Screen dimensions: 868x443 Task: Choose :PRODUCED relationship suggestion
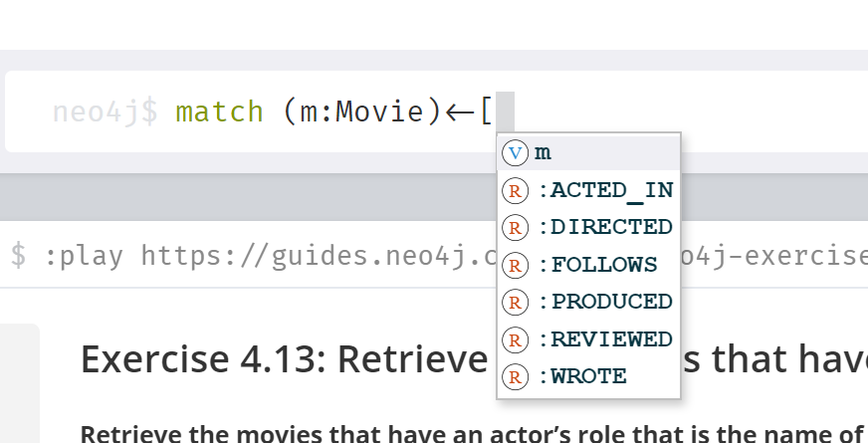coord(588,302)
